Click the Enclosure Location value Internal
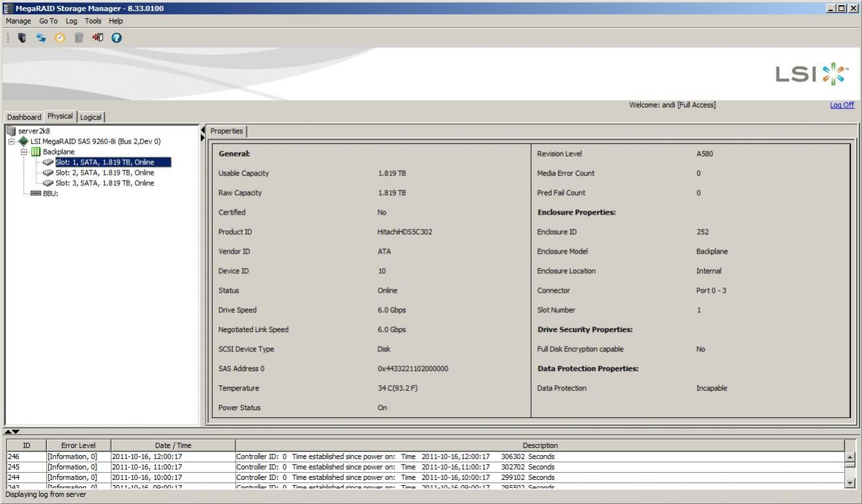This screenshot has width=862, height=504. [x=709, y=271]
